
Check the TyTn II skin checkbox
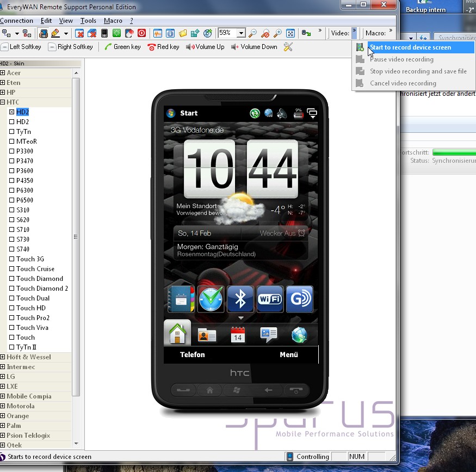11,347
